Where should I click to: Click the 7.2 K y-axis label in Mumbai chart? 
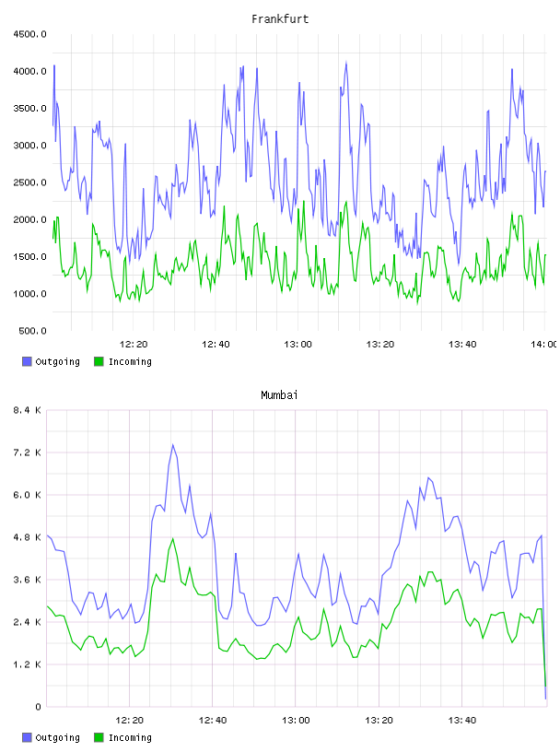(x=28, y=452)
